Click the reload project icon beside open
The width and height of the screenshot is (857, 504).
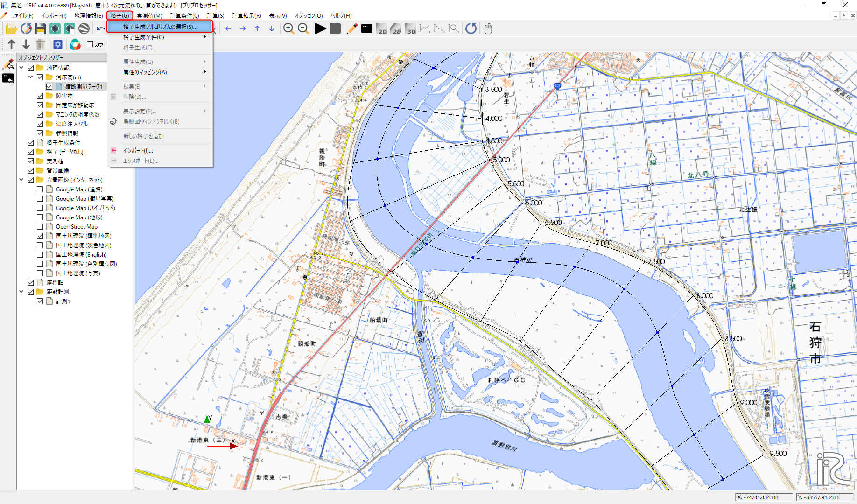[26, 29]
